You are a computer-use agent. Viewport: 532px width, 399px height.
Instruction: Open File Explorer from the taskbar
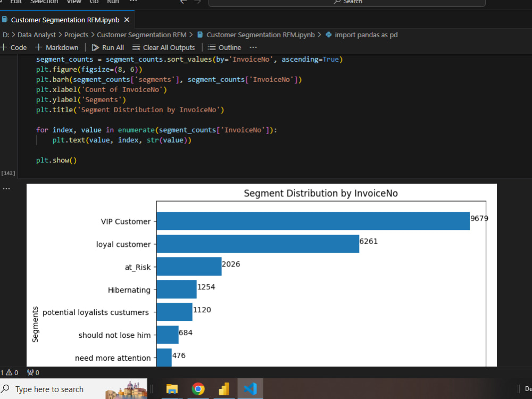(x=172, y=389)
